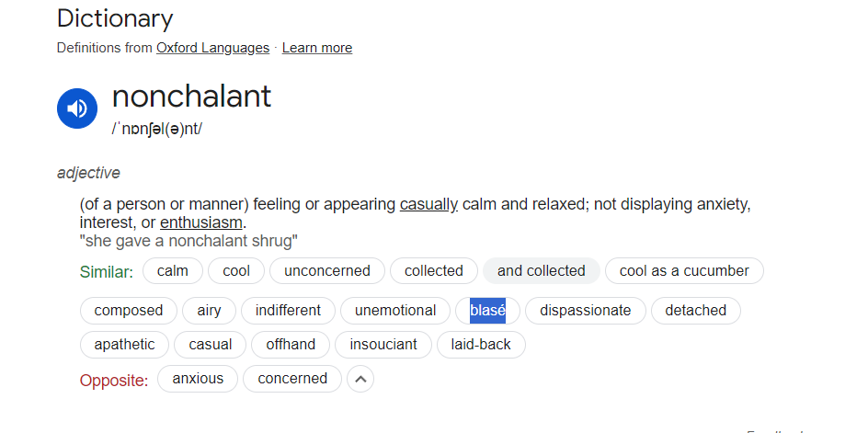This screenshot has width=868, height=433.
Task: Click the highlighted blasé chip
Action: coord(487,311)
